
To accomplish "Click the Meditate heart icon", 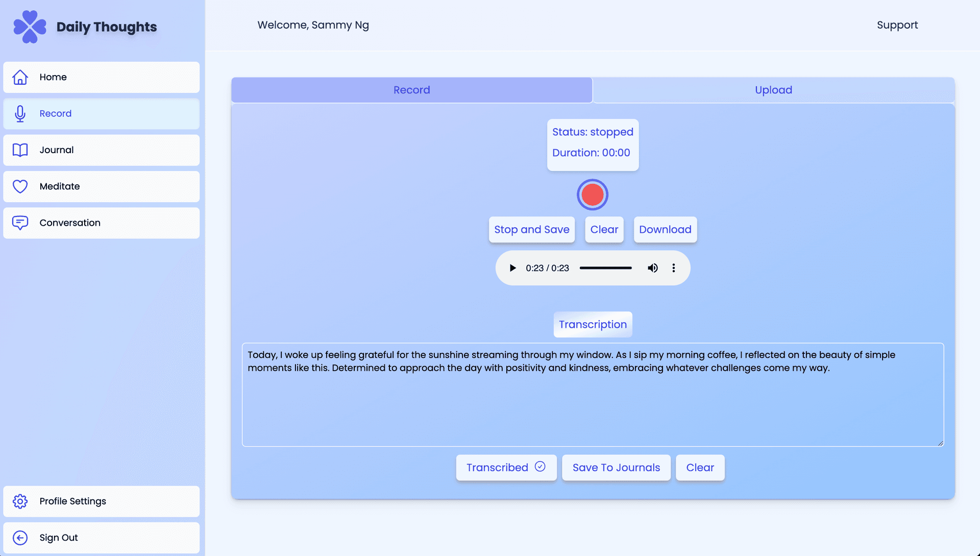I will [x=20, y=186].
